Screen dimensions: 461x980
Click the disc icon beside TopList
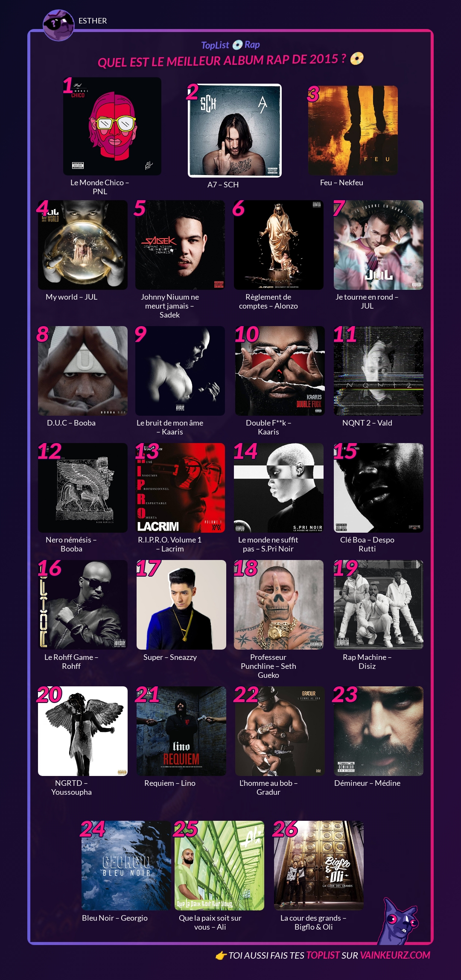coord(237,45)
